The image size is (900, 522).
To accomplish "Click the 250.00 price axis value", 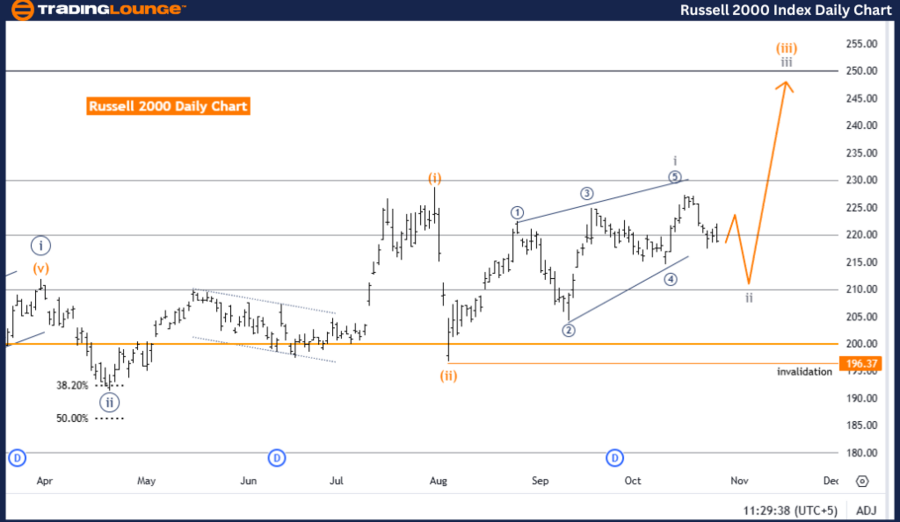I will (861, 71).
